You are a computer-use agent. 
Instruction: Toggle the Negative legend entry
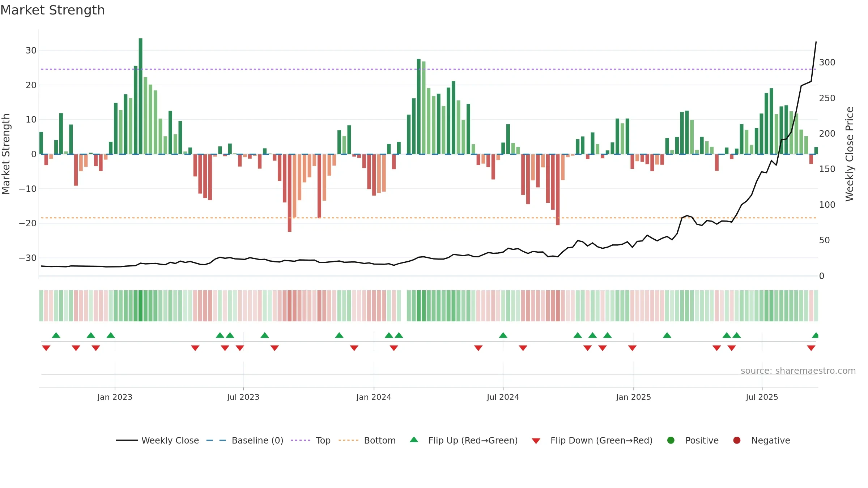pyautogui.click(x=761, y=440)
